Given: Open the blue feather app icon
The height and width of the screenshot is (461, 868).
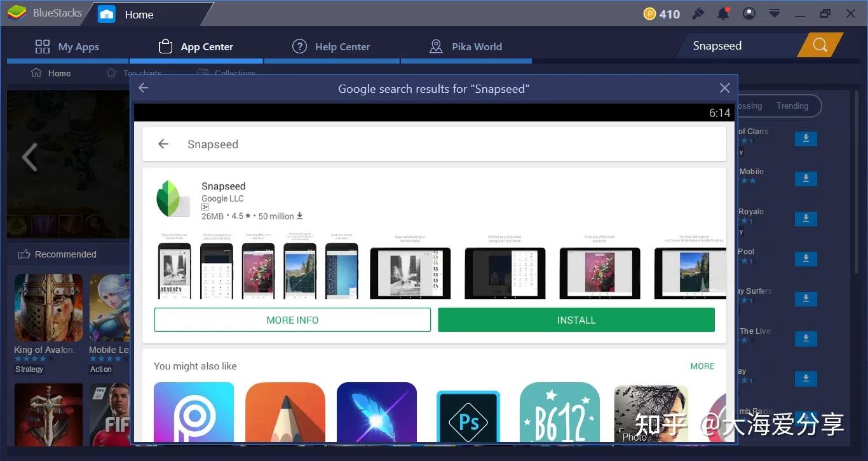Looking at the screenshot, I should (377, 412).
